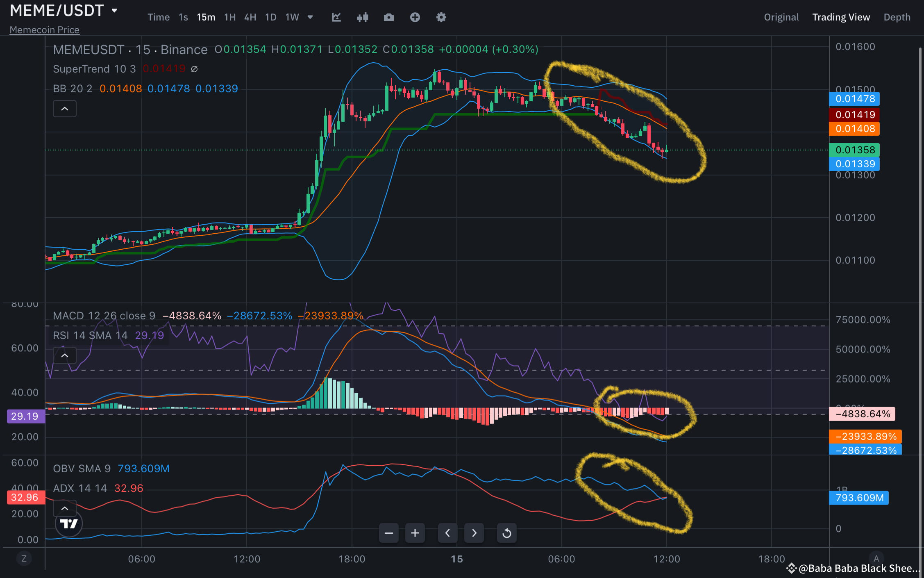Image resolution: width=924 pixels, height=578 pixels.
Task: Switch chart timeframe to 1H
Action: coord(230,17)
